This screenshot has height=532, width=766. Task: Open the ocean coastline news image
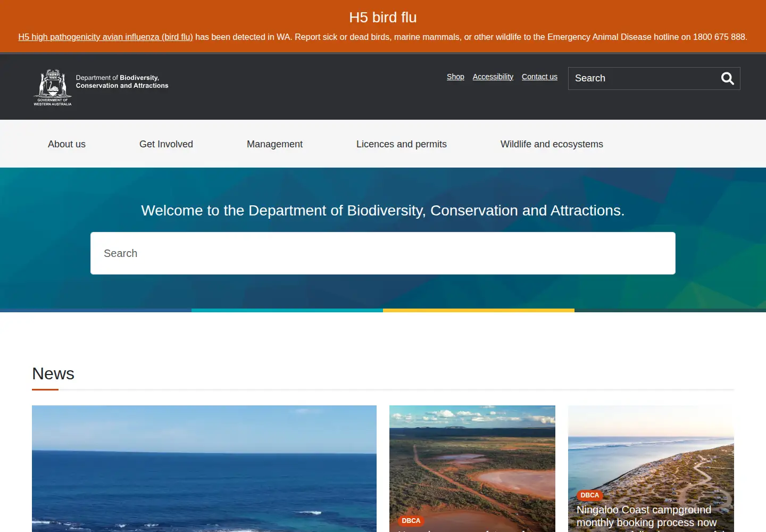pyautogui.click(x=204, y=469)
